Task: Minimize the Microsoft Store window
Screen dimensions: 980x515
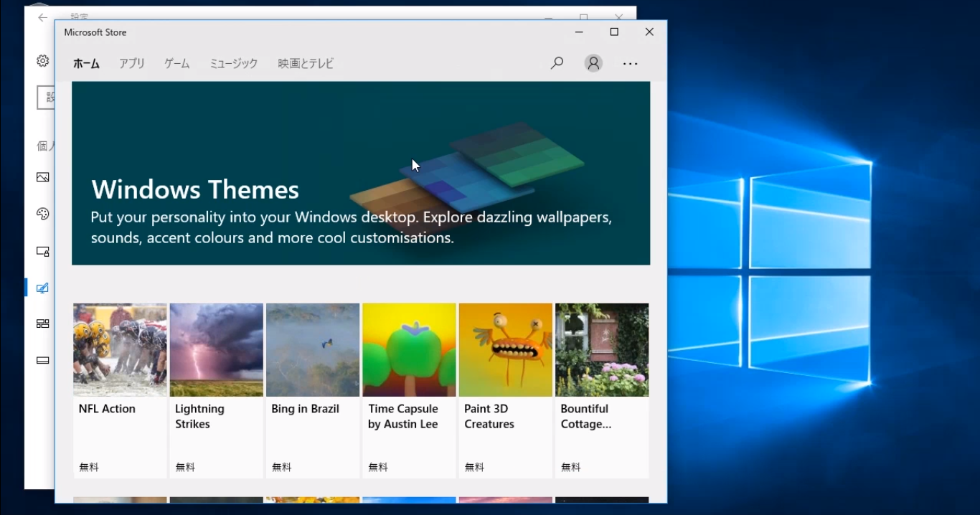Action: point(579,32)
